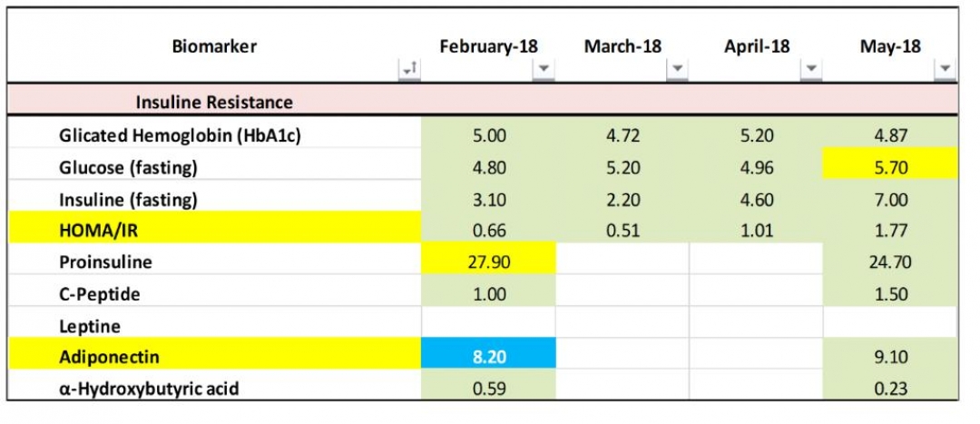980x424 pixels.
Task: Select the Insuline Resistance section row
Action: point(214,103)
